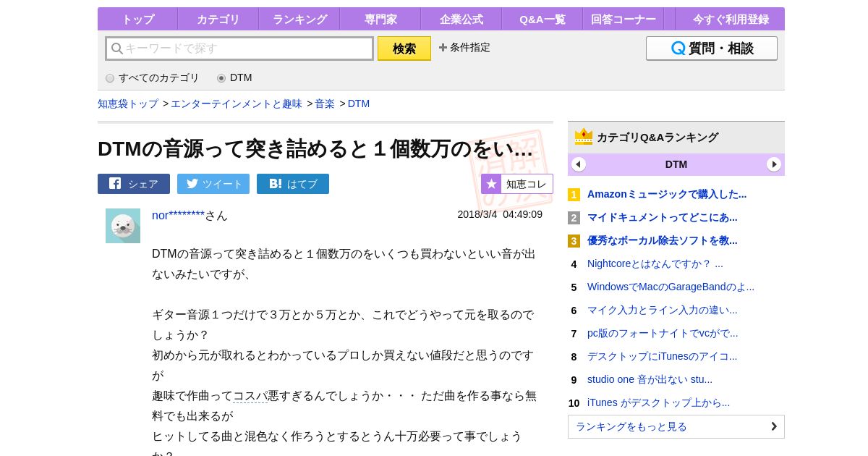The width and height of the screenshot is (868, 456).
Task: Open 音楽 breadcrumb link
Action: [x=325, y=104]
